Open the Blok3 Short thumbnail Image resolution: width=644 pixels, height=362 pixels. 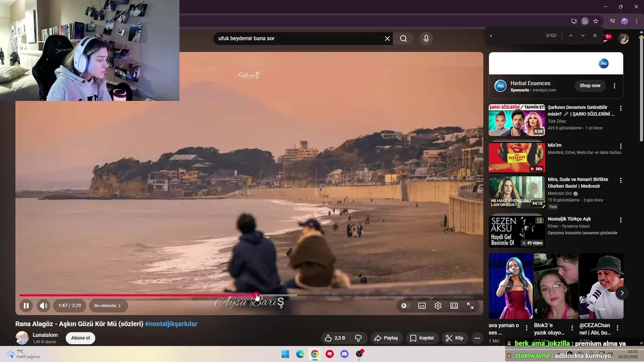tap(556, 286)
